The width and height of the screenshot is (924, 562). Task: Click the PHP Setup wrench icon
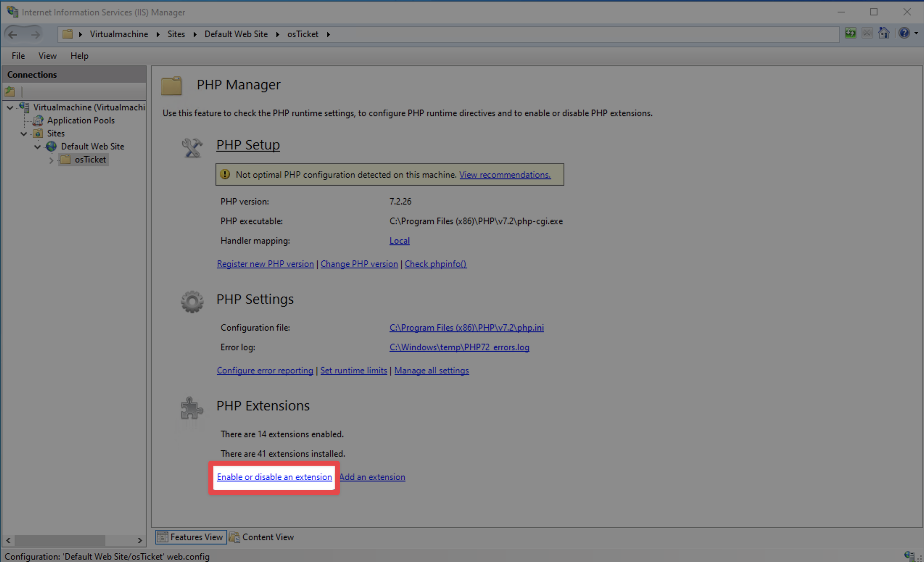click(192, 147)
